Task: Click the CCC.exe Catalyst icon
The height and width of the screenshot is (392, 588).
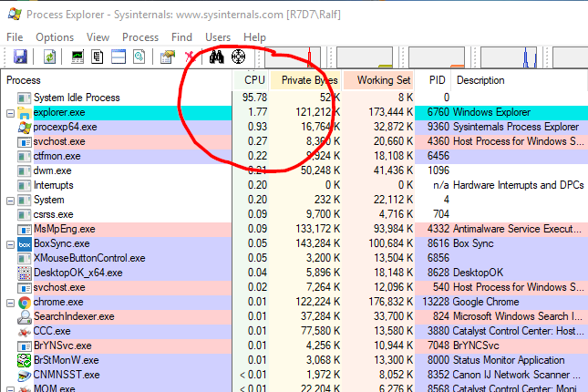Action: click(25, 332)
